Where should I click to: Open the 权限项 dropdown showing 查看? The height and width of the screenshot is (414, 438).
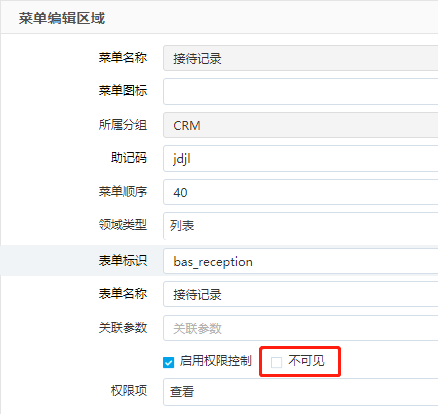[x=300, y=392]
